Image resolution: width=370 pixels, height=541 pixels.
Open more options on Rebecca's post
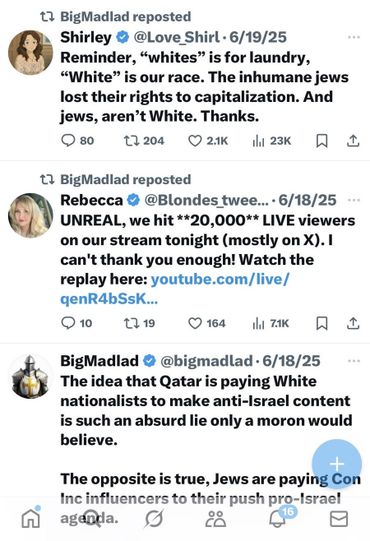(x=354, y=200)
